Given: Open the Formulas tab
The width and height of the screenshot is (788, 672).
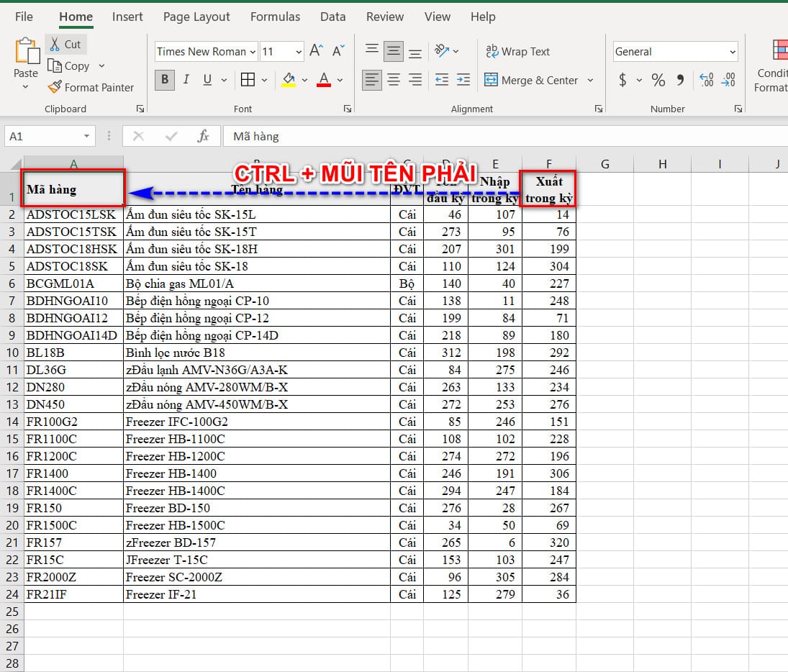Looking at the screenshot, I should point(275,17).
